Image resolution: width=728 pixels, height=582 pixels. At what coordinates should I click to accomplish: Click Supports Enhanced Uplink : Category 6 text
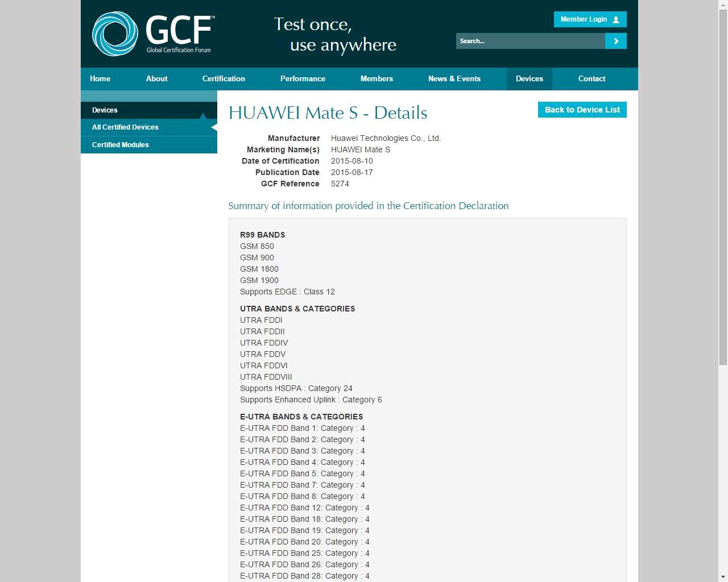pos(311,400)
